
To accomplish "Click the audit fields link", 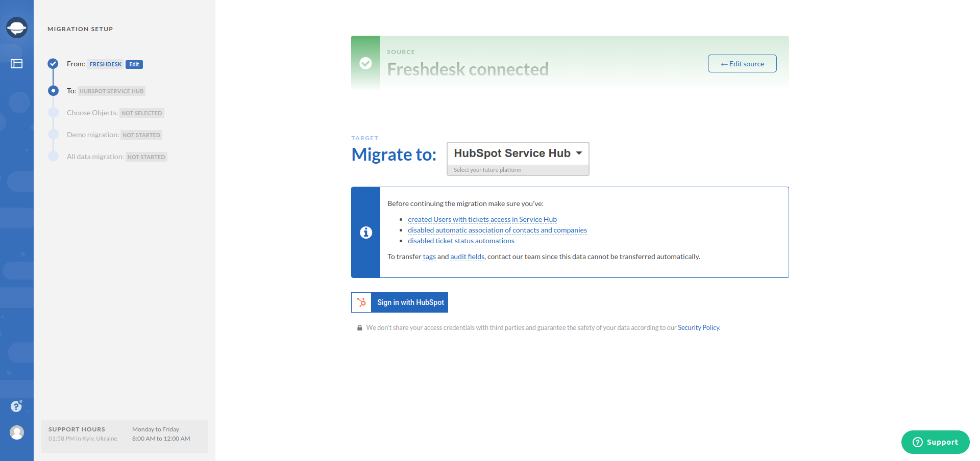I will [x=468, y=257].
